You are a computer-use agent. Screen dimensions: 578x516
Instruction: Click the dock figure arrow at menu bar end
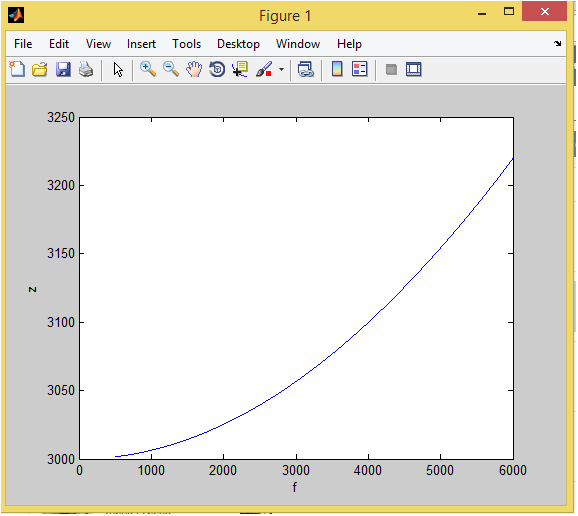pos(557,43)
